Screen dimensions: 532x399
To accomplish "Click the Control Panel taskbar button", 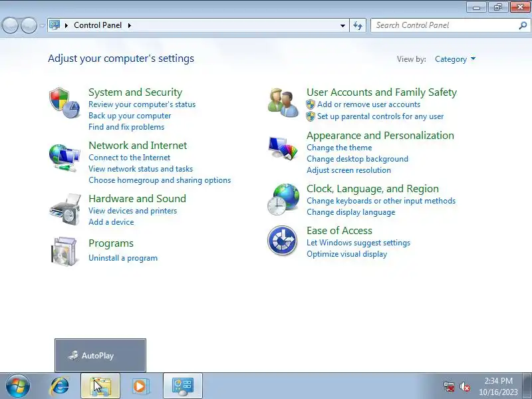I will (183, 386).
